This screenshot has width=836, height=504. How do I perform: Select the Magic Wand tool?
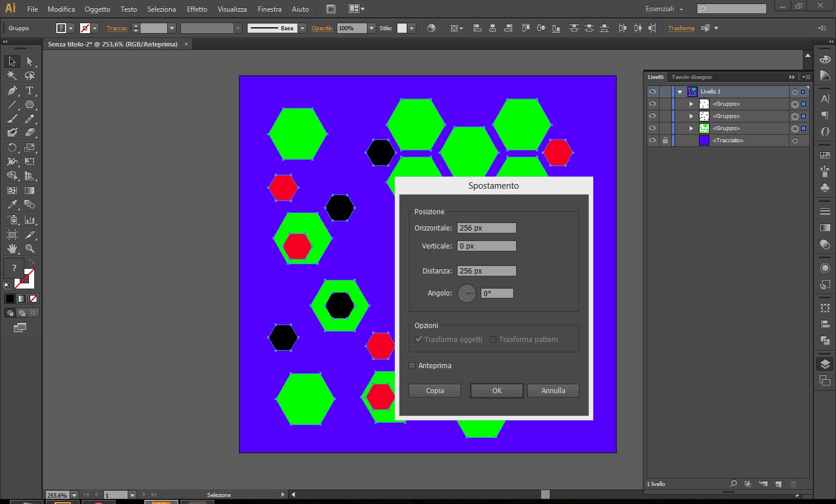point(12,76)
